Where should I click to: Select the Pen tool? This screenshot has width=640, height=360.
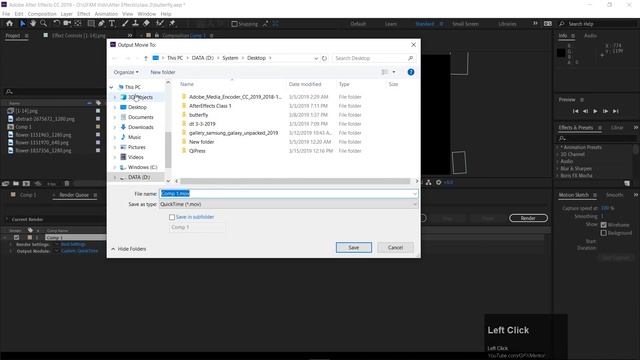[101, 24]
